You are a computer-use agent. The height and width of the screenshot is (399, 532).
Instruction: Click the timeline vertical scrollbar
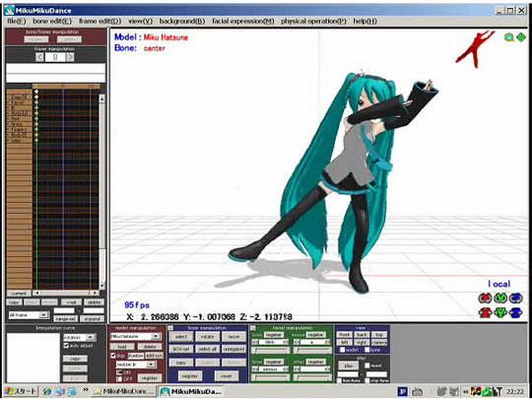tap(101, 192)
